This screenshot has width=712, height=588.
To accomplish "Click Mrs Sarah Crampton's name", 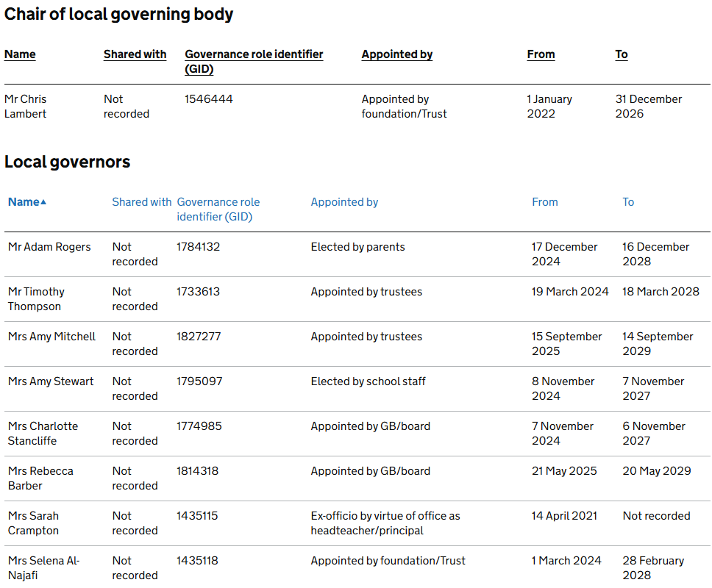I will [33, 523].
